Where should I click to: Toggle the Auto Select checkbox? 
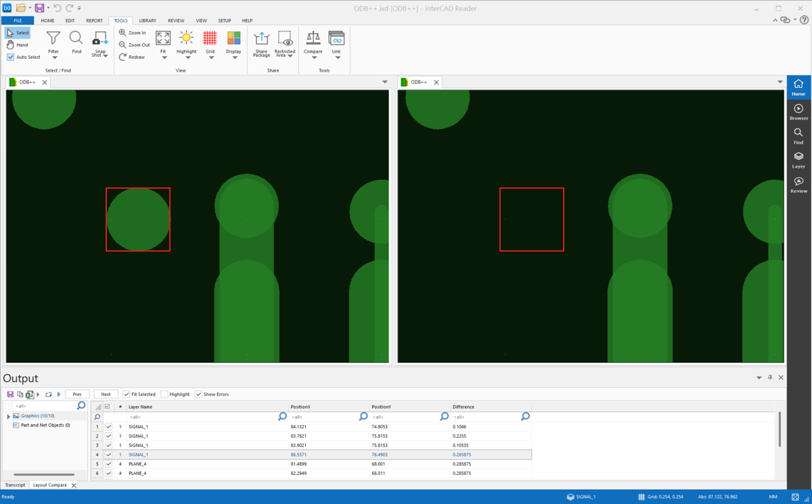[x=11, y=57]
